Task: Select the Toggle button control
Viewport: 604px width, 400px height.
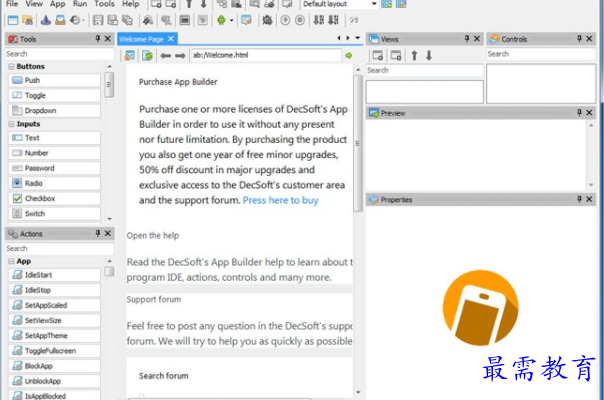Action: (x=54, y=96)
